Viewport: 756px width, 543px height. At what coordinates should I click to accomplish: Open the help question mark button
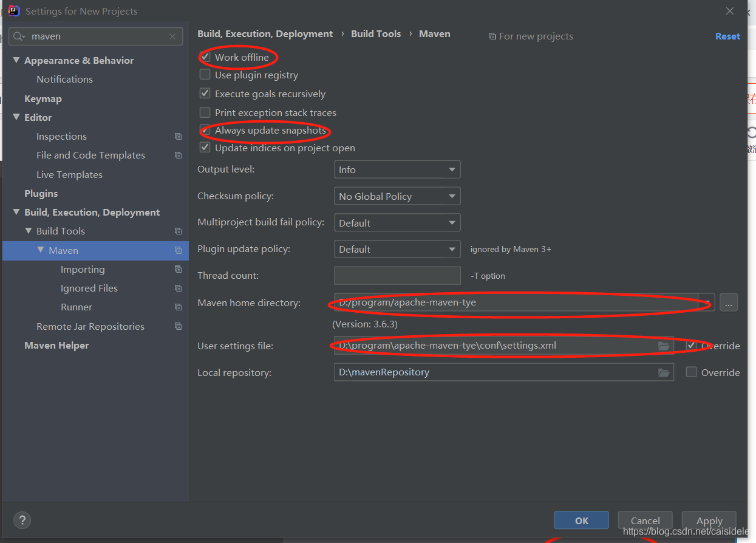point(22,520)
